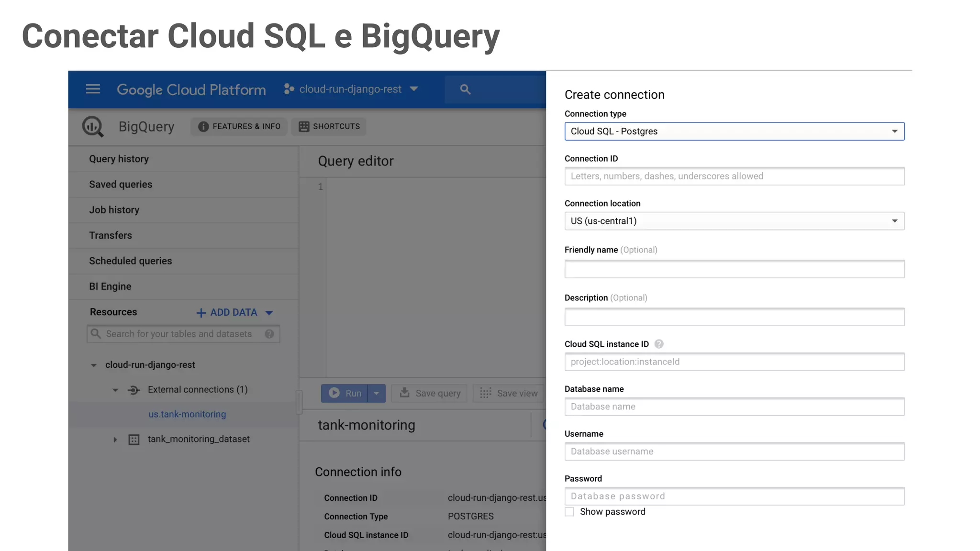Click the top bar search box
The image size is (980, 551).
(495, 89)
